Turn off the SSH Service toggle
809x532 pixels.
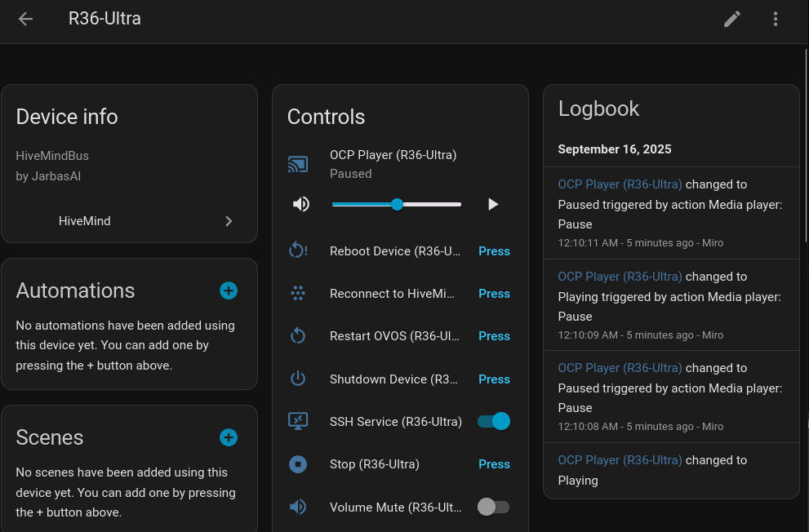click(494, 422)
